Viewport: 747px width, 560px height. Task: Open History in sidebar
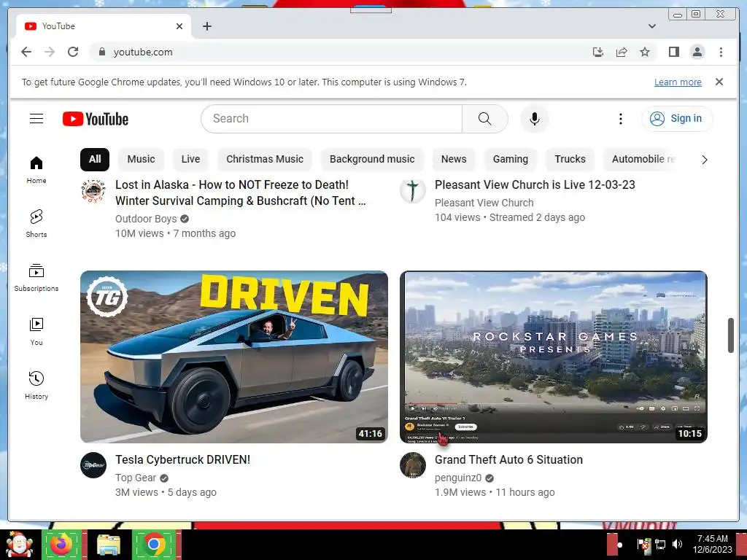[x=36, y=385]
